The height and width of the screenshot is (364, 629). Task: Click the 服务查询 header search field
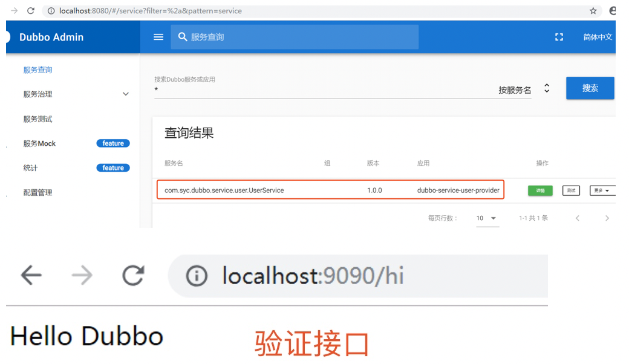pos(295,37)
